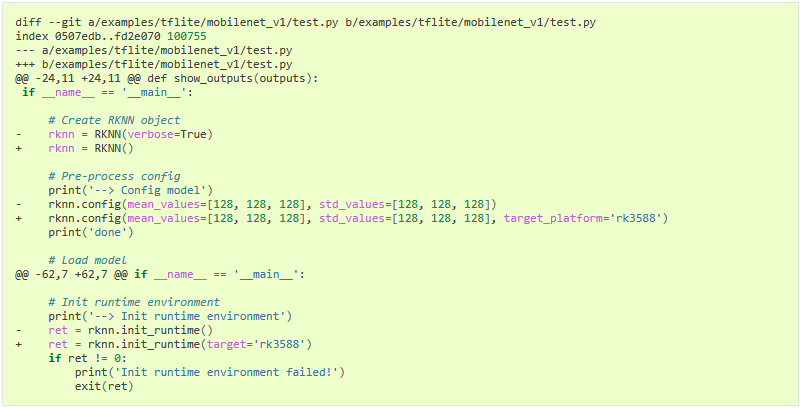
Task: Click the '# Pre-process config' comment
Action: 114,176
